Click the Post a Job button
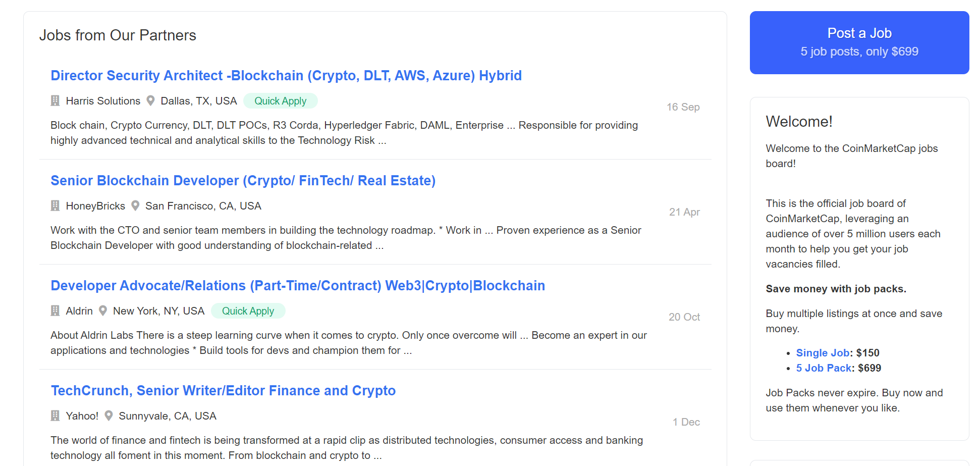980x466 pixels. coord(859,42)
